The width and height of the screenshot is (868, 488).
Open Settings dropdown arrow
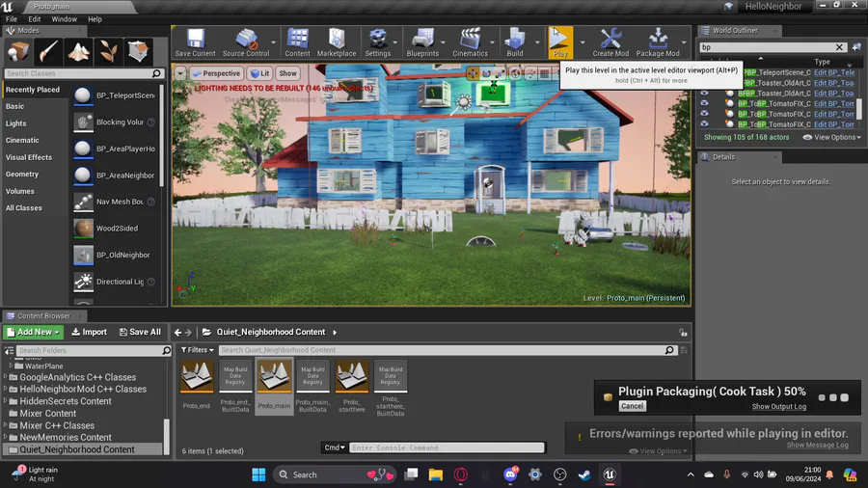395,42
